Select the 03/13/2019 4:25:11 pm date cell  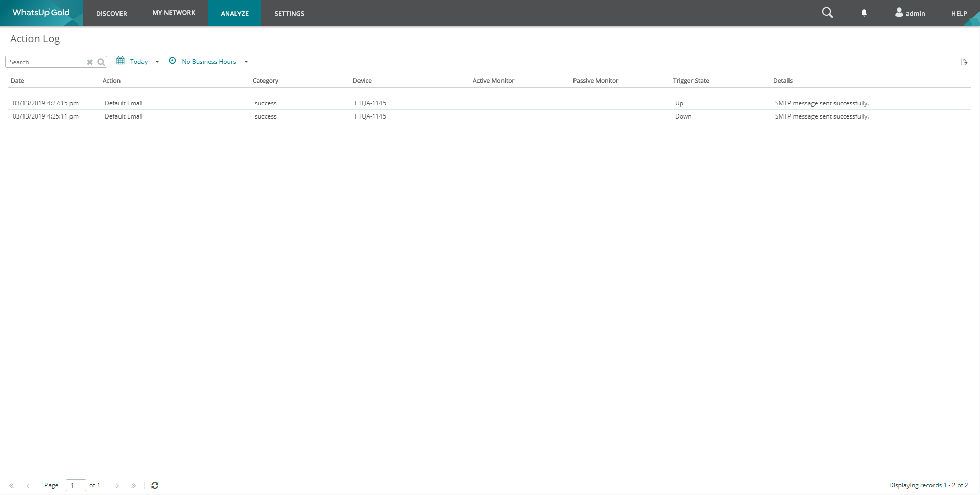pos(45,116)
